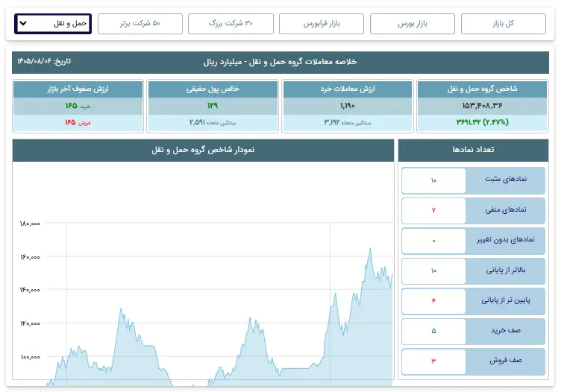
Task: Click red sell queue value ۱۶۵
Action: pyautogui.click(x=71, y=122)
